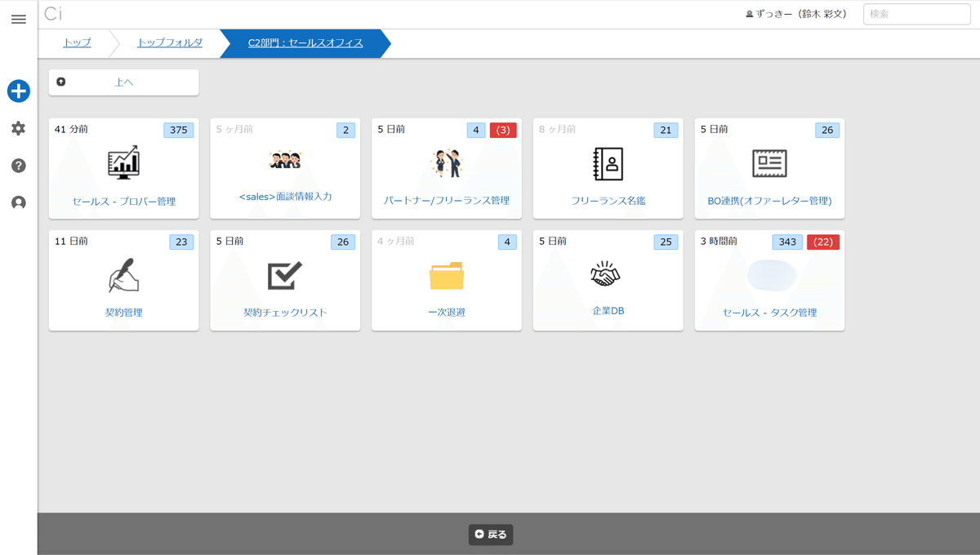Click the blue 4 badge on パートナー/フリーランス管理

[x=476, y=130]
